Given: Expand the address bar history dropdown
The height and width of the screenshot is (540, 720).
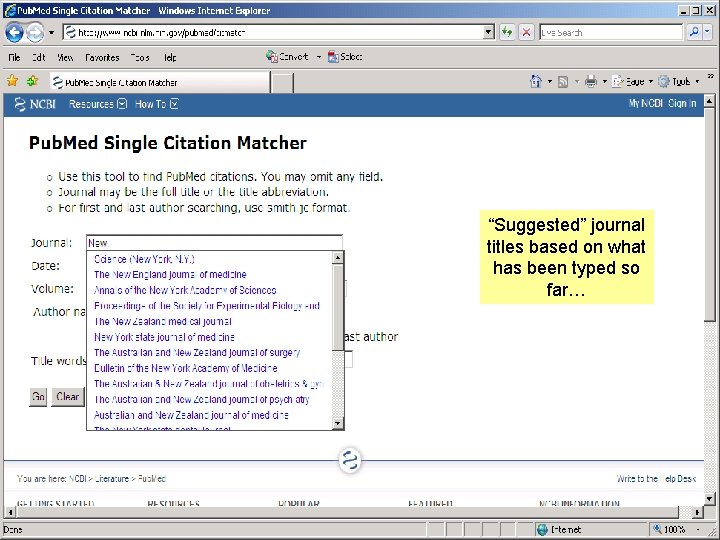Looking at the screenshot, I should click(489, 32).
